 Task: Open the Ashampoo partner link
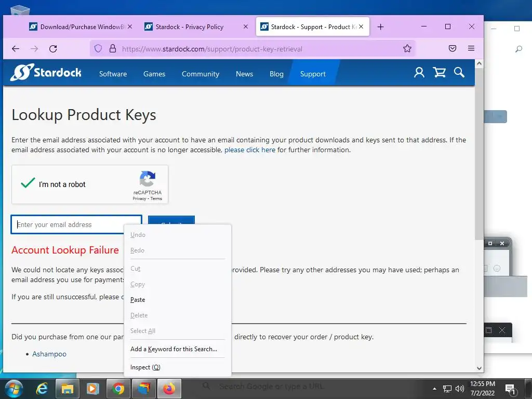tap(49, 354)
